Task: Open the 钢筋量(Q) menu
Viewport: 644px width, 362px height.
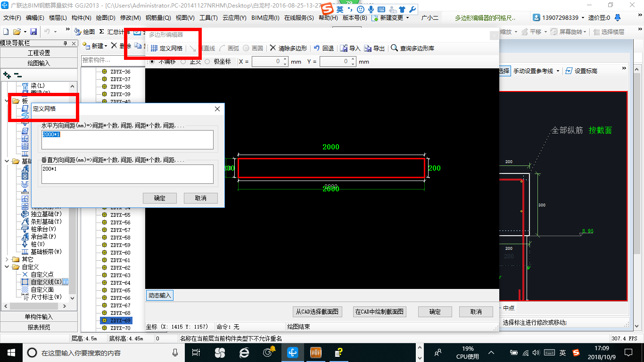Action: click(x=158, y=18)
